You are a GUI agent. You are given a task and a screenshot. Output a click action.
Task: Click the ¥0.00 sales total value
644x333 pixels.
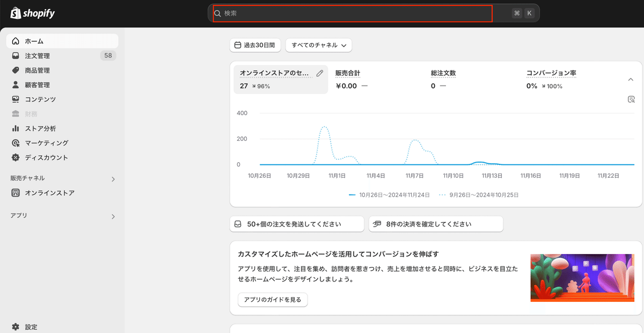click(346, 86)
